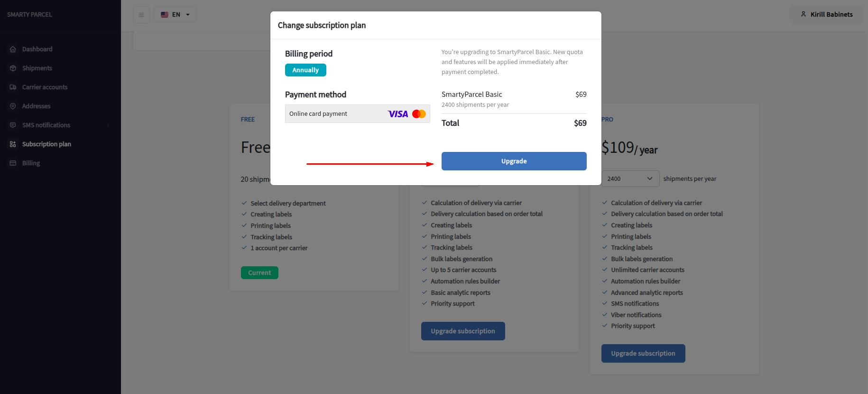The width and height of the screenshot is (868, 394).
Task: Open the 2400 shipments per year dropdown
Action: 630,179
